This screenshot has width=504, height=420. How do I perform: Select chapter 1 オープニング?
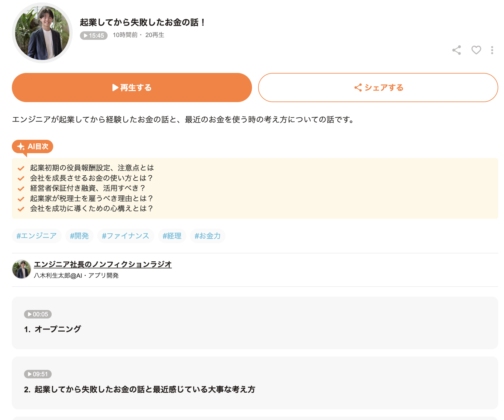point(58,329)
